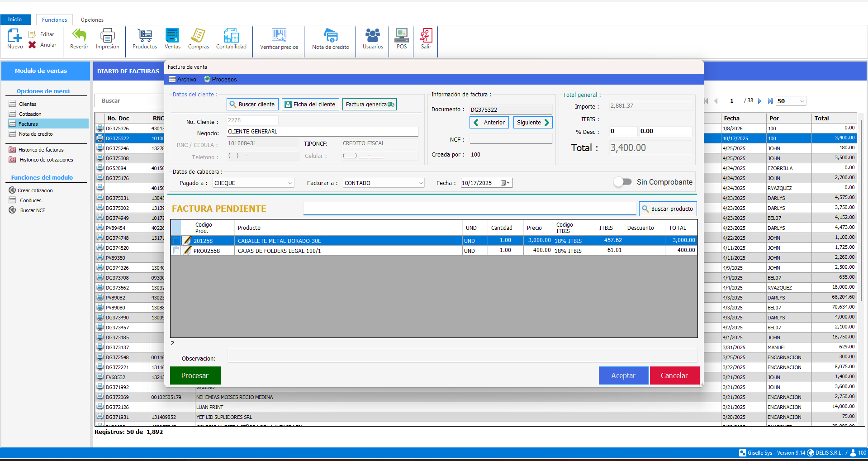Open the Fecha calendar picker dropdown
The image size is (868, 461).
pos(506,183)
